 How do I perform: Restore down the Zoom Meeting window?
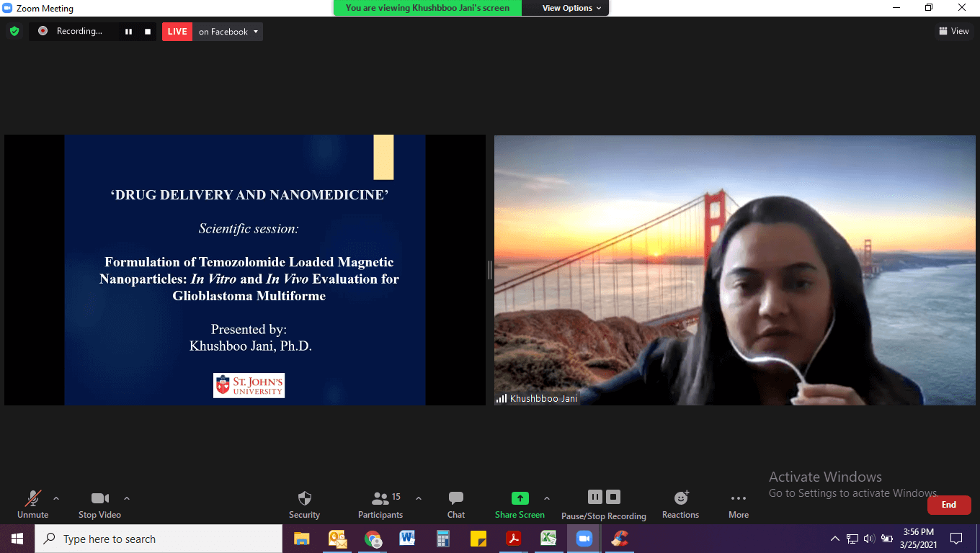tap(929, 8)
